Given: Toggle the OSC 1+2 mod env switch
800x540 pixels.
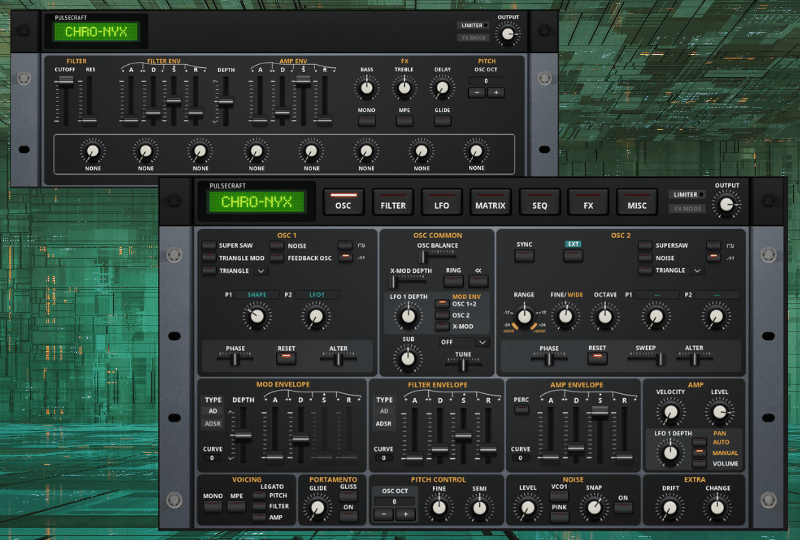Looking at the screenshot, I should (442, 304).
